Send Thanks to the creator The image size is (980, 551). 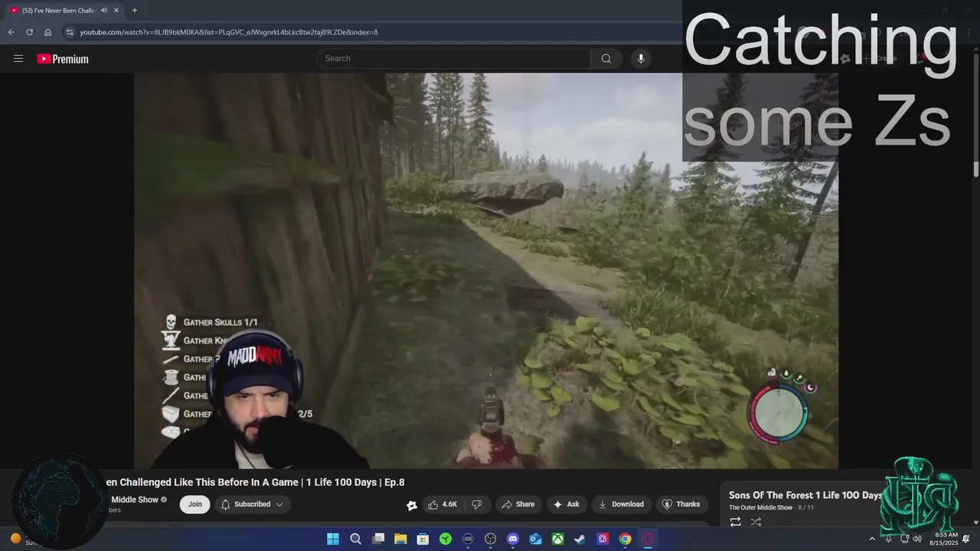click(x=681, y=504)
